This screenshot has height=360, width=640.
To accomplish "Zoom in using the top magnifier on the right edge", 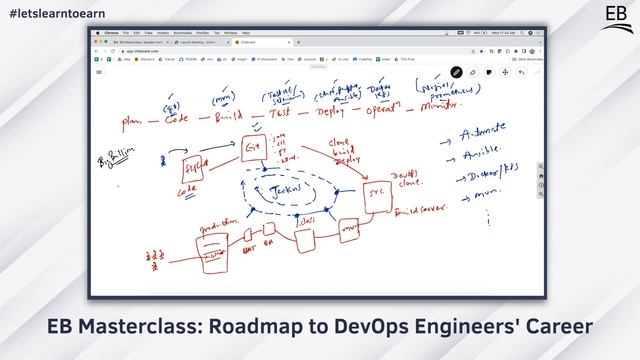I will [x=541, y=167].
